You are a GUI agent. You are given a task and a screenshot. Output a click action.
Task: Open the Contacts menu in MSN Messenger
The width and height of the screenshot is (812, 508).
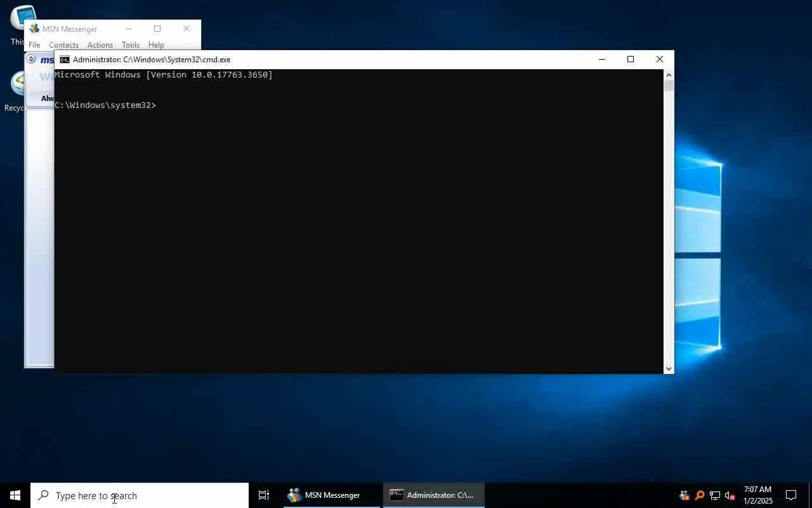pos(63,45)
